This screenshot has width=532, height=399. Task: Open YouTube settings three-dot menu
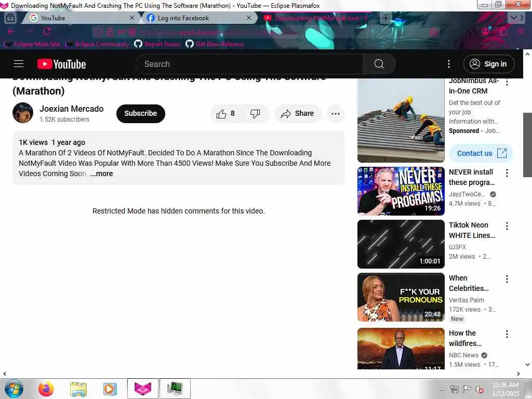coord(448,64)
